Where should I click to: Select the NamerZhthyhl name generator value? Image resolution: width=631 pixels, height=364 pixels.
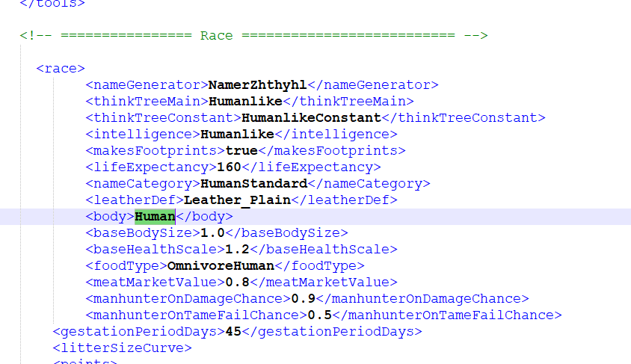(x=257, y=85)
